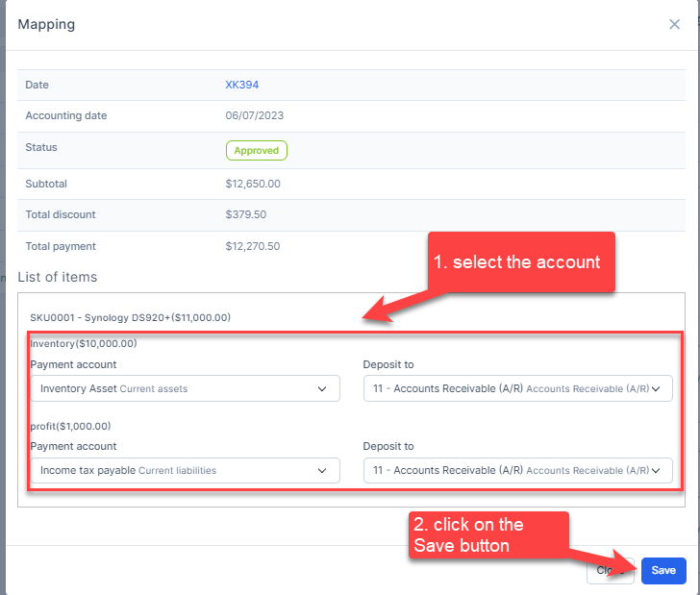Image resolution: width=700 pixels, height=595 pixels.
Task: Click the chevron in the Inventory Deposit to field
Action: tap(659, 388)
